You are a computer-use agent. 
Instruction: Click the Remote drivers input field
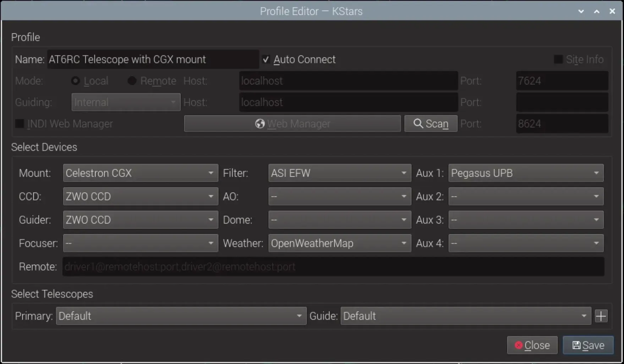point(333,267)
